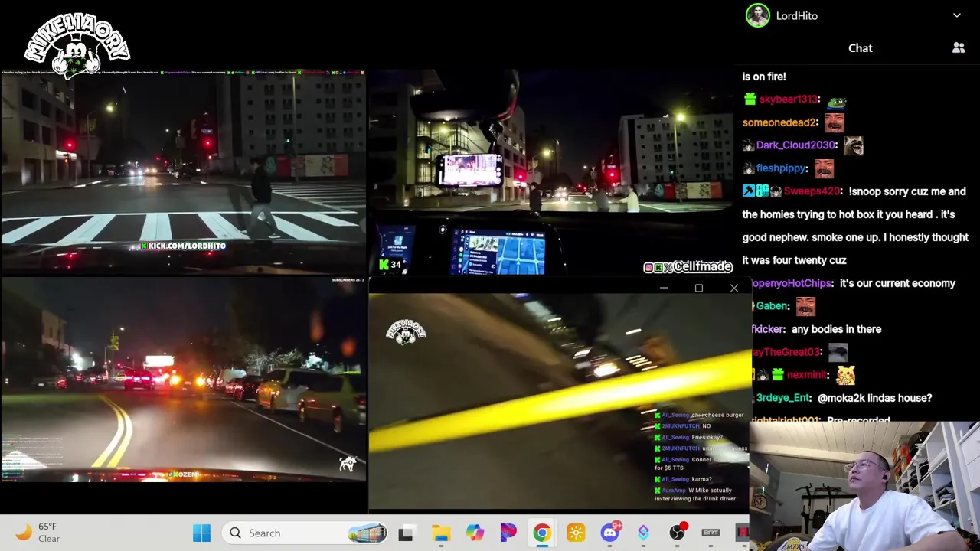This screenshot has height=551, width=980.
Task: Click the "any bodies in there" message
Action: coord(836,329)
